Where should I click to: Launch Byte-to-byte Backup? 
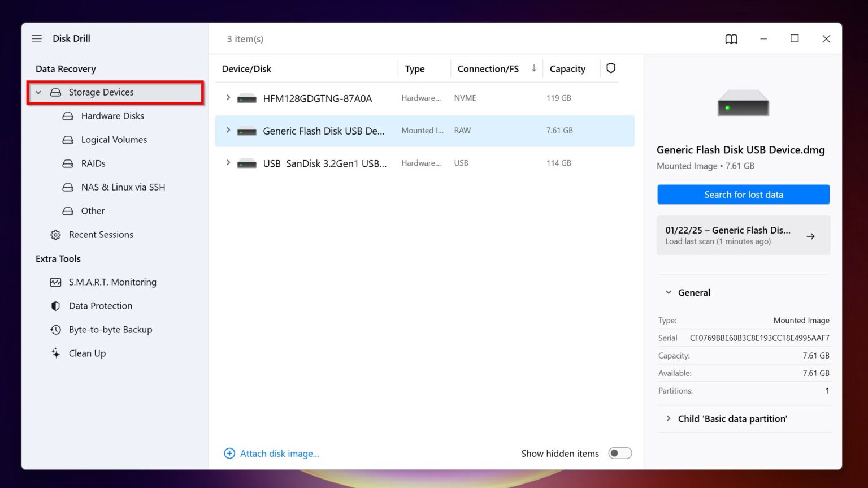[x=110, y=330]
